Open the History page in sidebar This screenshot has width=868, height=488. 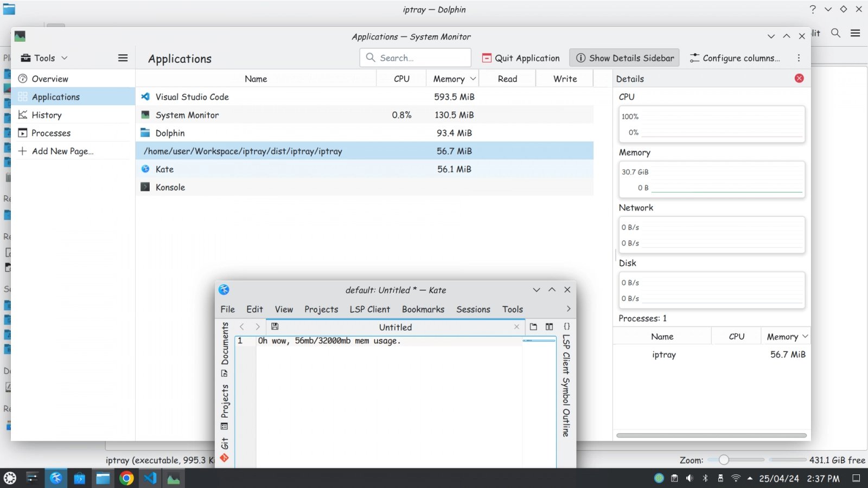tap(47, 115)
